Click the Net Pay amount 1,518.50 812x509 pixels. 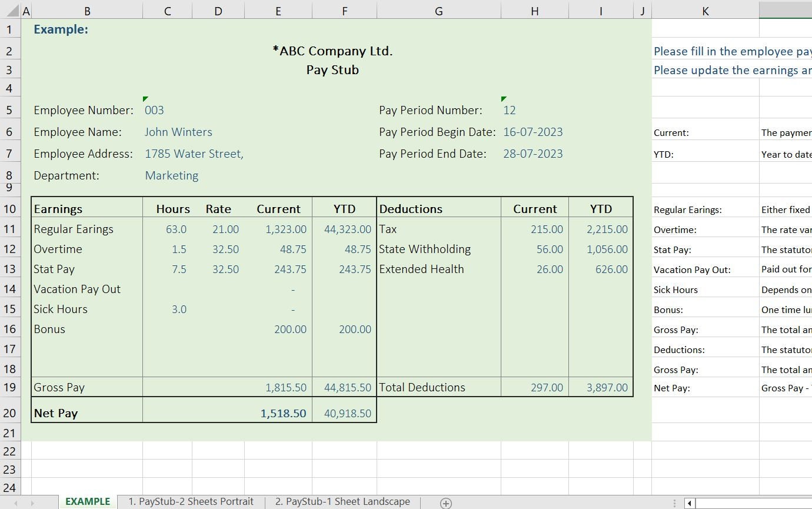(283, 412)
